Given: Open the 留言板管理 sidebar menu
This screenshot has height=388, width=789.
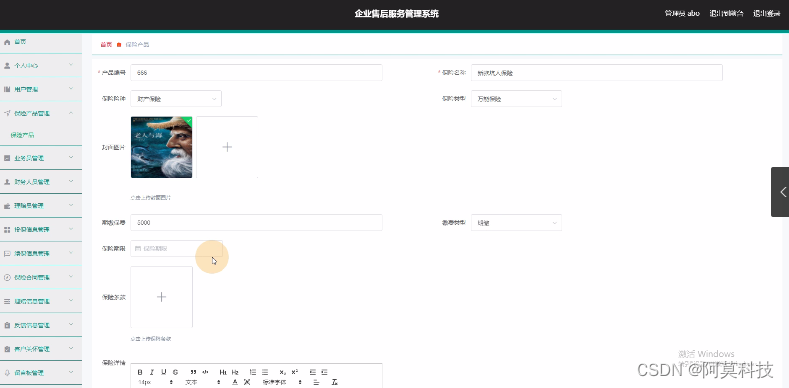Looking at the screenshot, I should 41,373.
